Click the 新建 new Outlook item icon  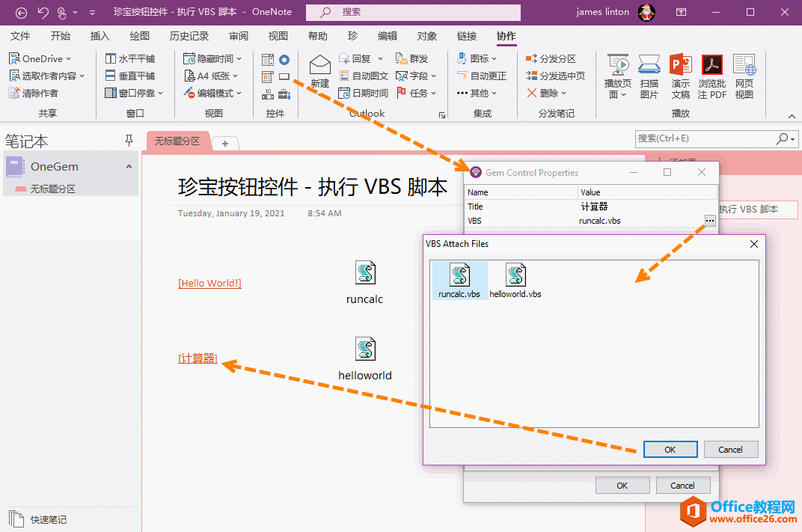[319, 71]
